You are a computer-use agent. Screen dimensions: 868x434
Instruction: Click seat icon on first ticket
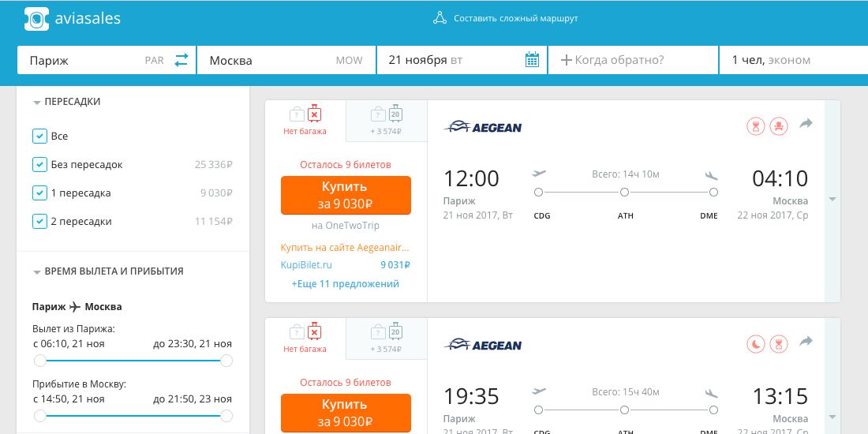coord(779,125)
